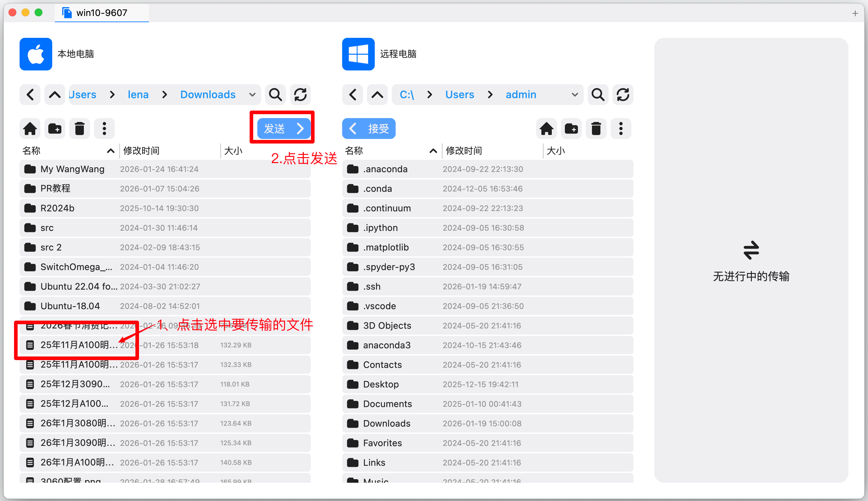
Task: Open search in the local computer panel
Action: (275, 95)
